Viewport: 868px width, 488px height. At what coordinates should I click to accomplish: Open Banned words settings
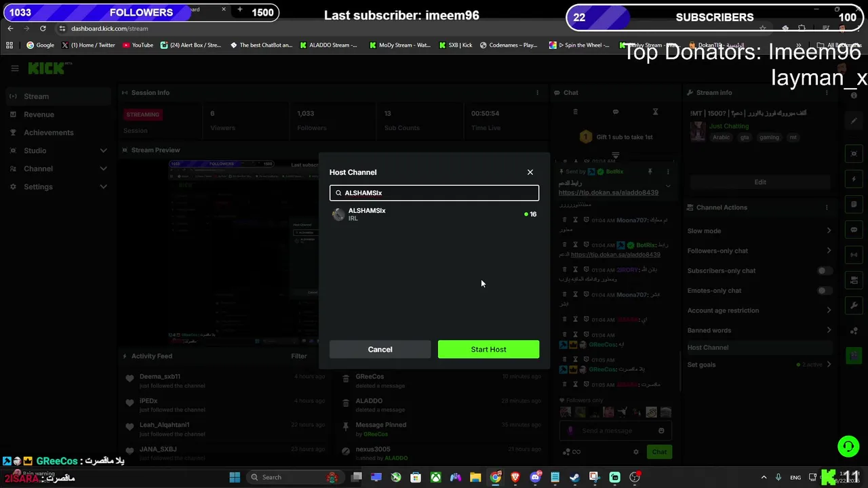click(x=759, y=330)
